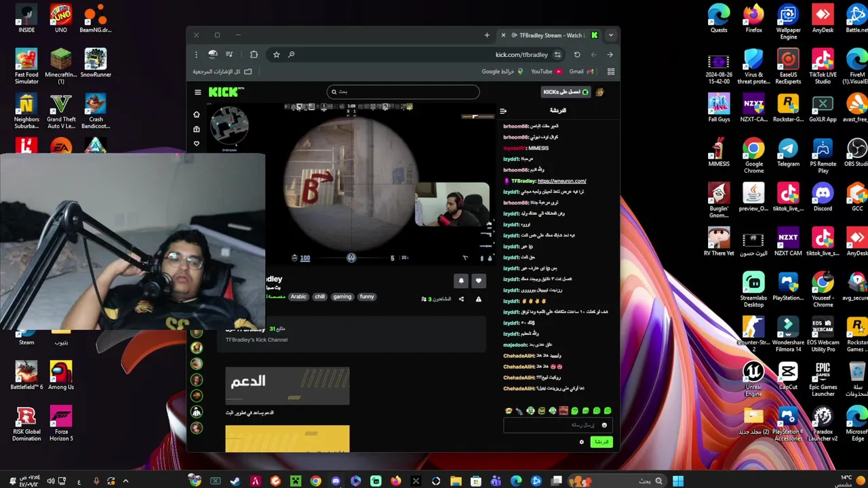Open zoom magnifier icon in address bar
Screen dimensions: 868x488
coord(291,54)
